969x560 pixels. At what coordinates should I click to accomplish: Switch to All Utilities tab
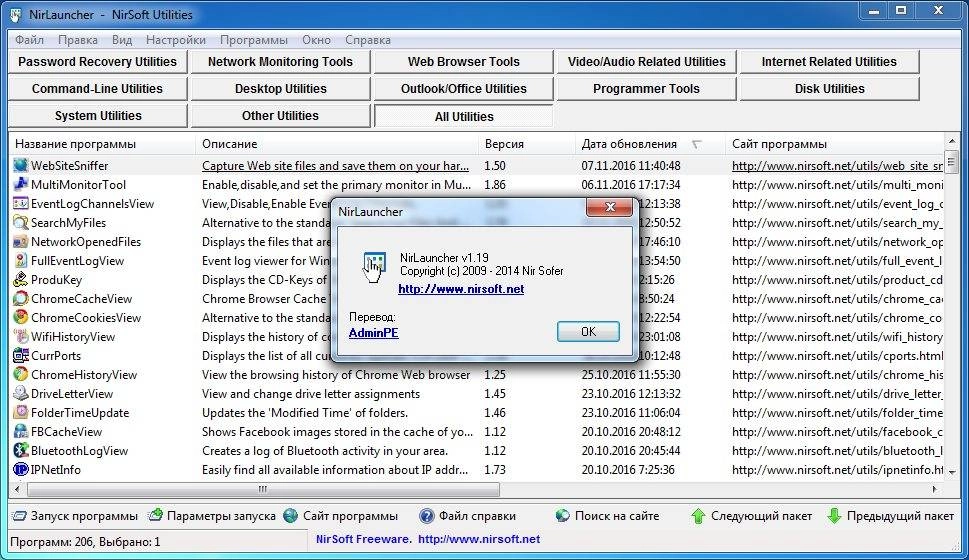point(463,116)
